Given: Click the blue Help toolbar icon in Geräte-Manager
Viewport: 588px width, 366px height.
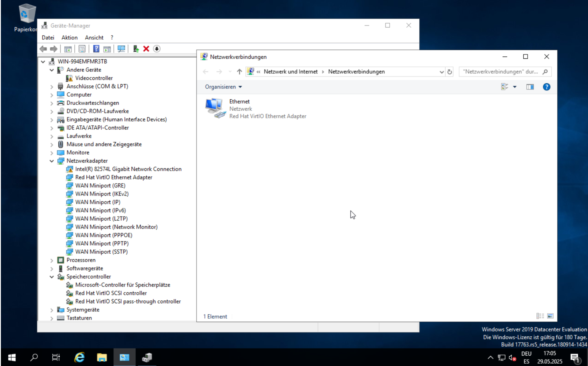Looking at the screenshot, I should coord(96,49).
